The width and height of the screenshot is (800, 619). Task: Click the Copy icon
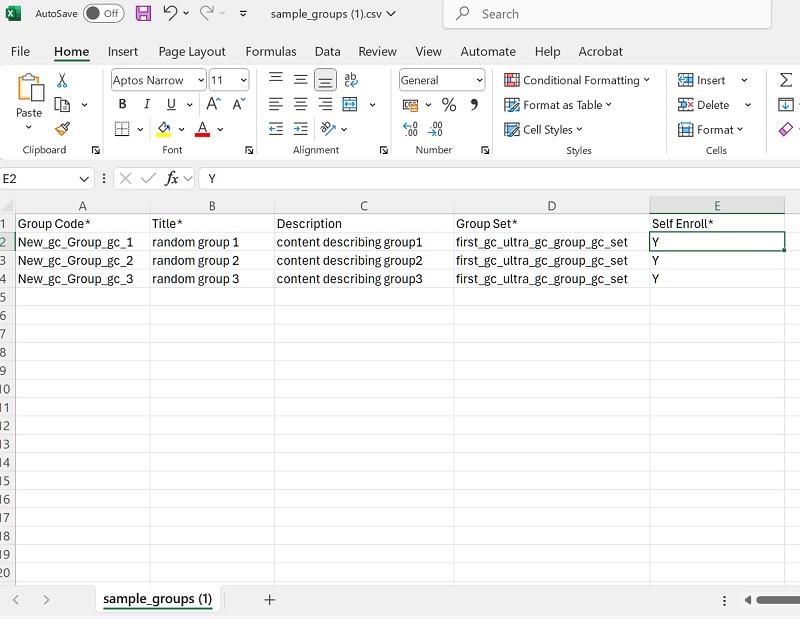(x=60, y=103)
